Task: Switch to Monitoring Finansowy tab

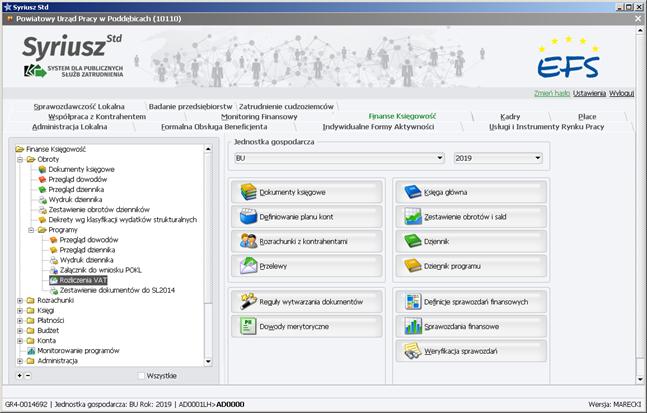Action: point(259,117)
